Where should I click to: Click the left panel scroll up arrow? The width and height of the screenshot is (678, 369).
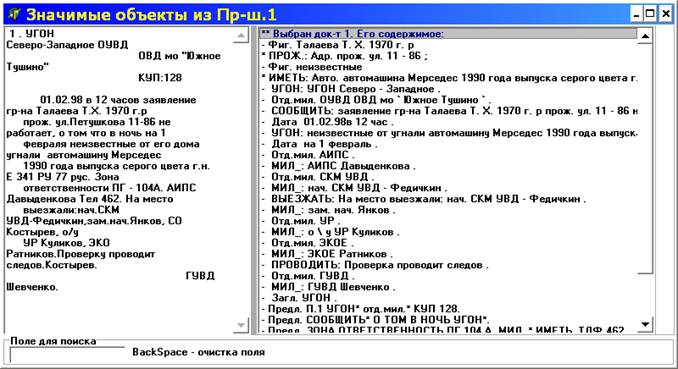[x=241, y=35]
